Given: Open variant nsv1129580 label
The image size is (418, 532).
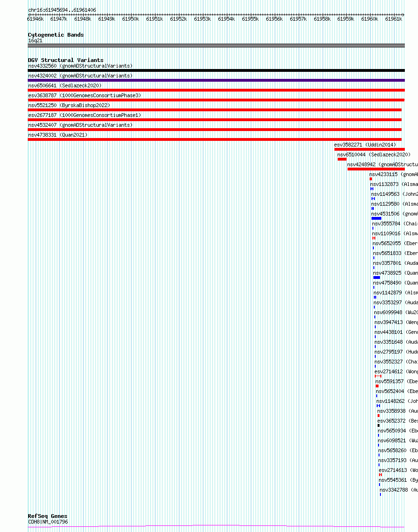Looking at the screenshot, I should coord(395,204).
